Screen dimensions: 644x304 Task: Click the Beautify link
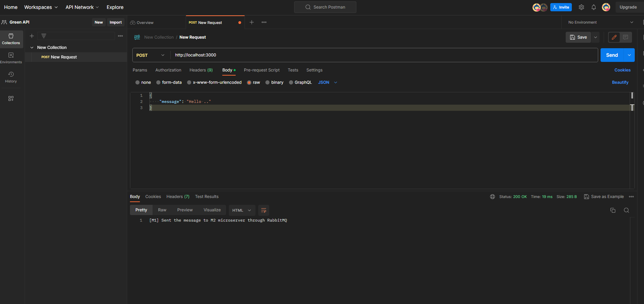[x=620, y=82]
